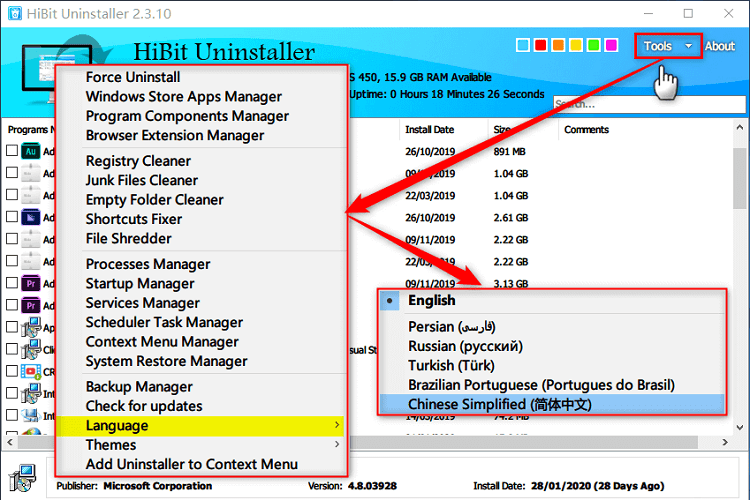Click the Adobe Audition program icon
This screenshot has height=500, width=750.
(31, 151)
